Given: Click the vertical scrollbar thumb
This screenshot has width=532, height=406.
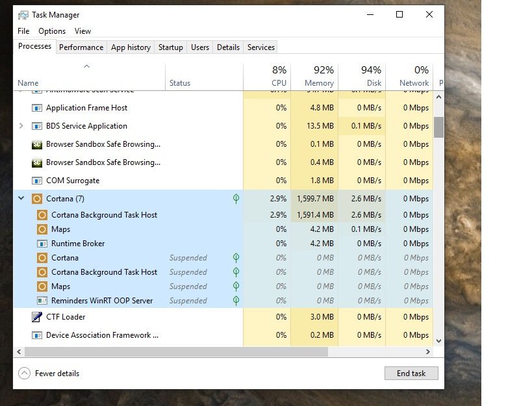Looking at the screenshot, I should pyautogui.click(x=438, y=127).
